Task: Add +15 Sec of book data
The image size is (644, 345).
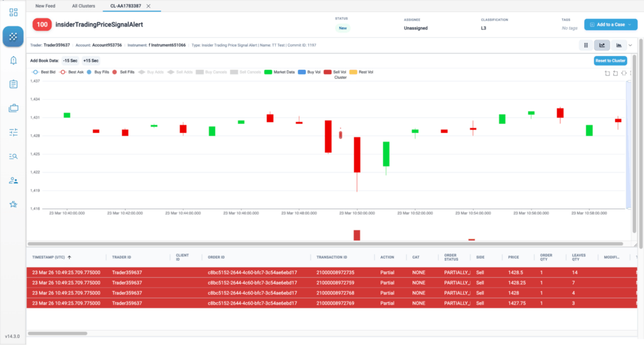Action: 91,60
